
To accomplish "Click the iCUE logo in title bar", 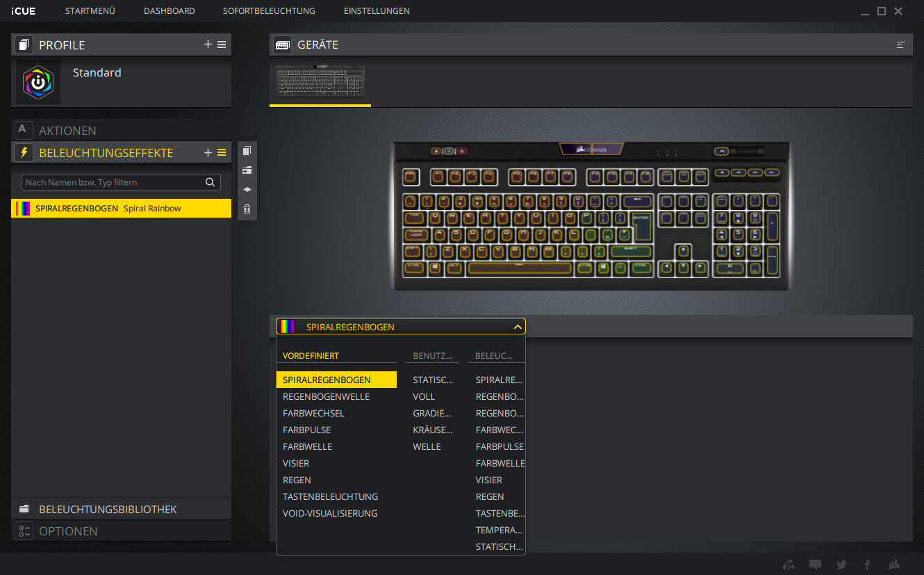I will (x=23, y=11).
